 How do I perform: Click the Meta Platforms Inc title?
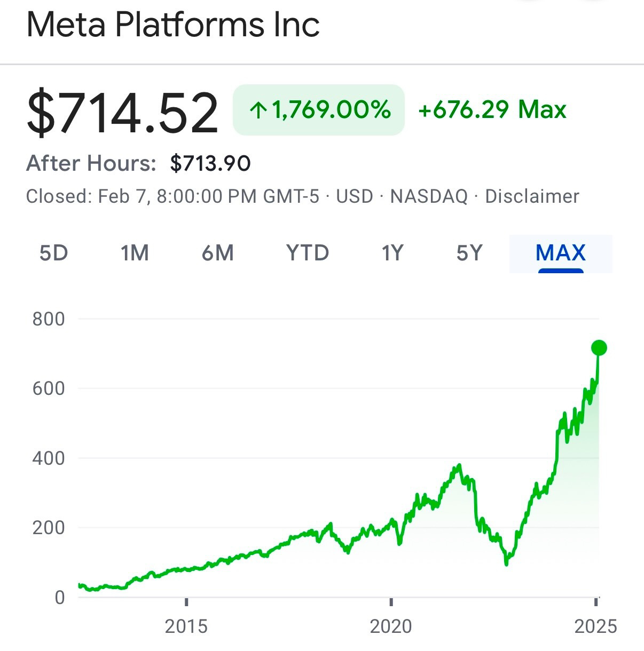pos(173,25)
